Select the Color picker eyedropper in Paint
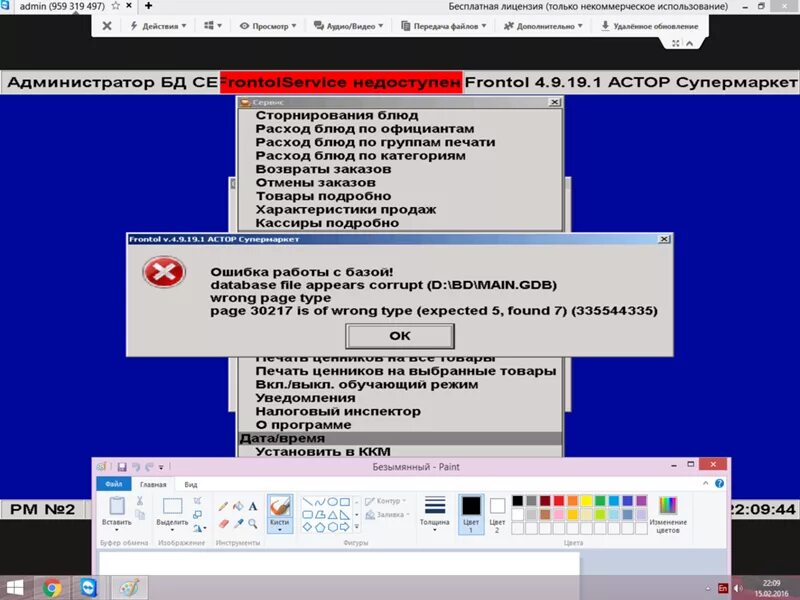 click(x=238, y=523)
